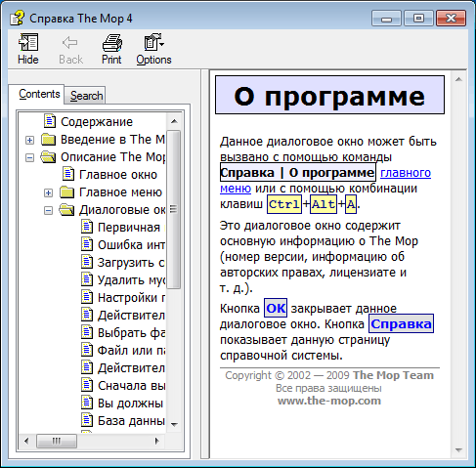Click the page icon beside Главное окно

pyautogui.click(x=68, y=174)
